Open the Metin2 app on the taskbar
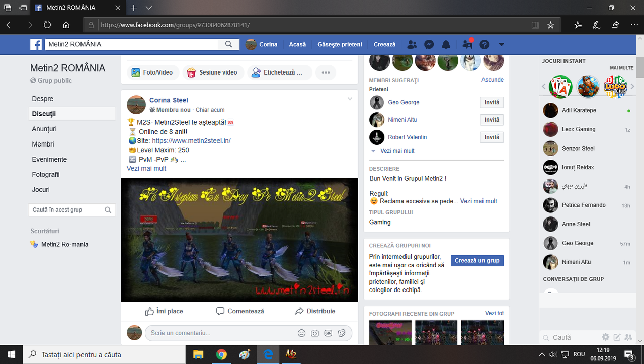 tap(291, 354)
